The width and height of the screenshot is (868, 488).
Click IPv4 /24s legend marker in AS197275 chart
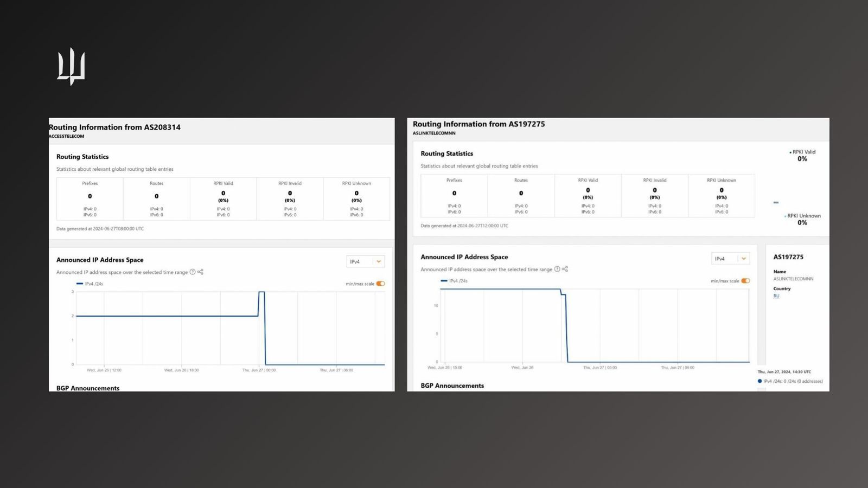(x=444, y=281)
